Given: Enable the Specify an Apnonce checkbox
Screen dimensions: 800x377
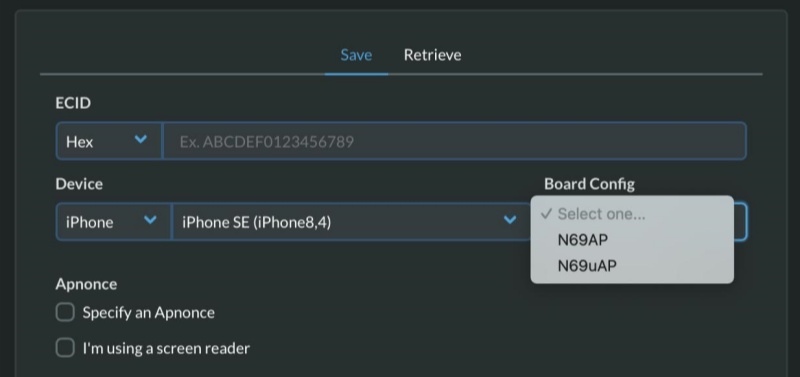Looking at the screenshot, I should click(x=65, y=312).
